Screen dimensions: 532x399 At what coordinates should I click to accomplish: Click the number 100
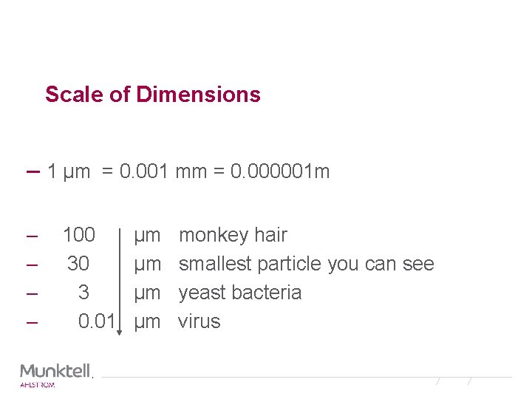point(79,235)
